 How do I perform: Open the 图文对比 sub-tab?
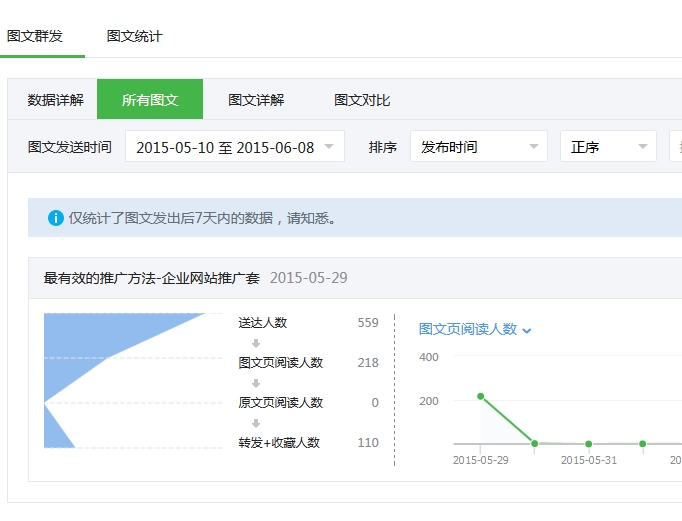click(x=362, y=100)
